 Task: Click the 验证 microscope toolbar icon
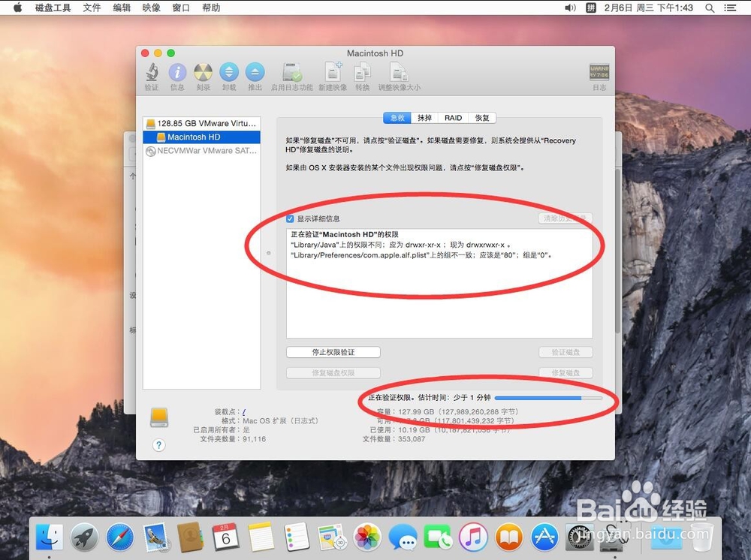tap(152, 74)
